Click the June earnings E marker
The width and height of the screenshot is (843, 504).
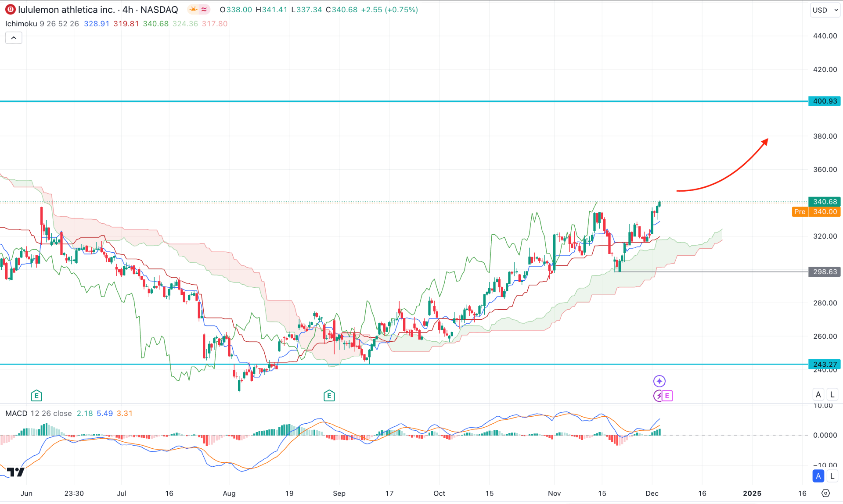coord(36,396)
